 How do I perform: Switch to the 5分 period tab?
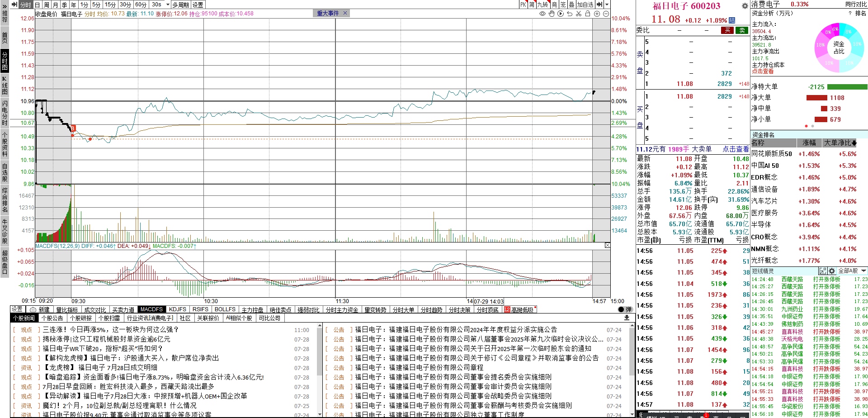[x=96, y=5]
